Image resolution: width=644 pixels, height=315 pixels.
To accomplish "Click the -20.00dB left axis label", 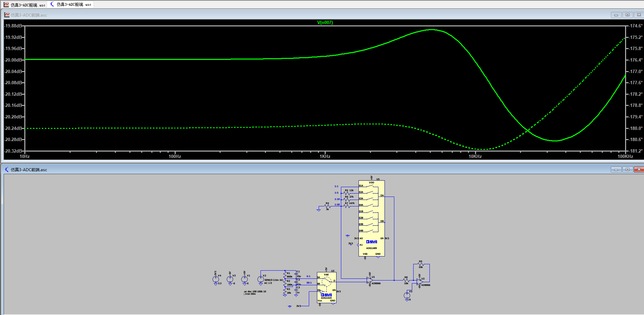I will 14,60.
